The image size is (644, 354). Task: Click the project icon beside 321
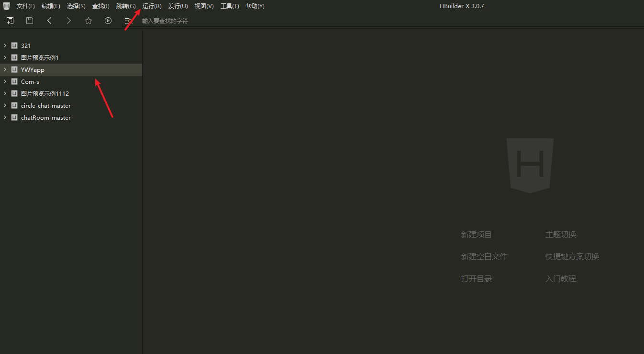(14, 46)
